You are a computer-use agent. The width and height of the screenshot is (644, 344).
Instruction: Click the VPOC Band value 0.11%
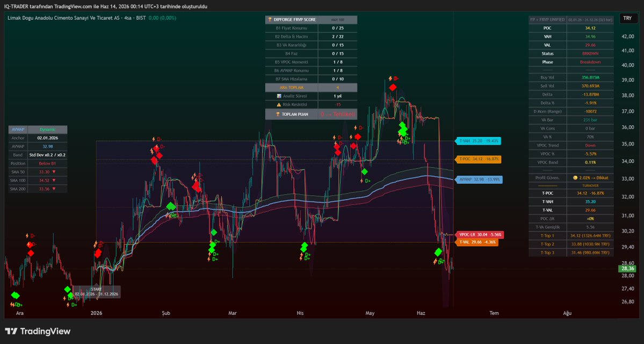(x=590, y=162)
